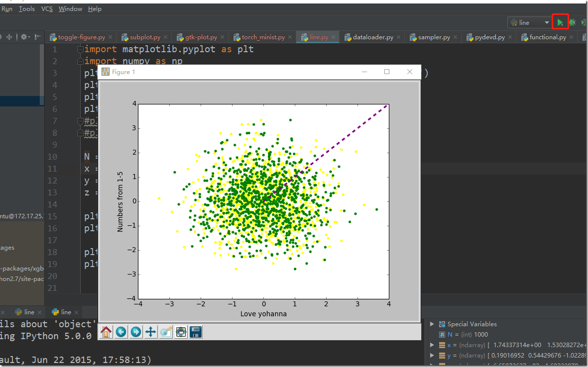Close the functional.py tab
Screen dimensions: 588x367
pos(571,37)
